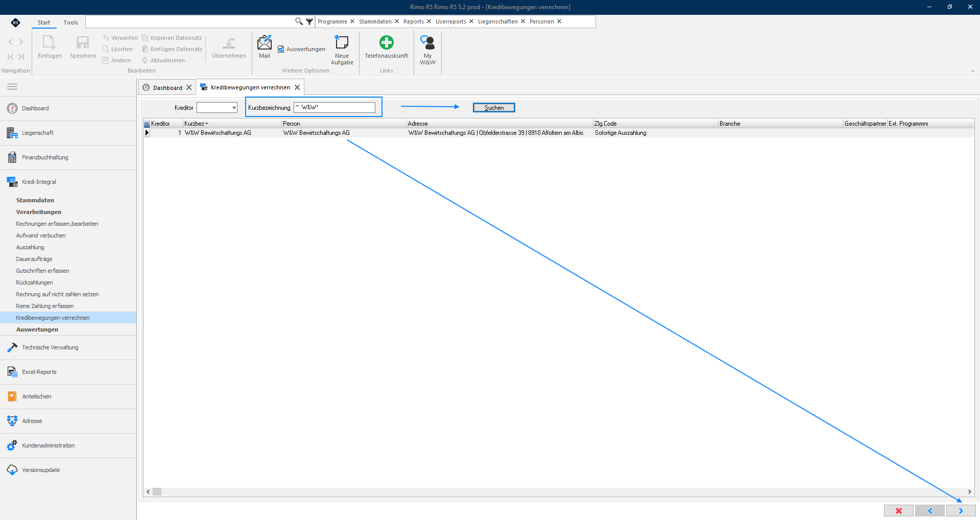This screenshot has width=980, height=520.
Task: Open Liegenschaft module in sidebar
Action: (x=68, y=133)
